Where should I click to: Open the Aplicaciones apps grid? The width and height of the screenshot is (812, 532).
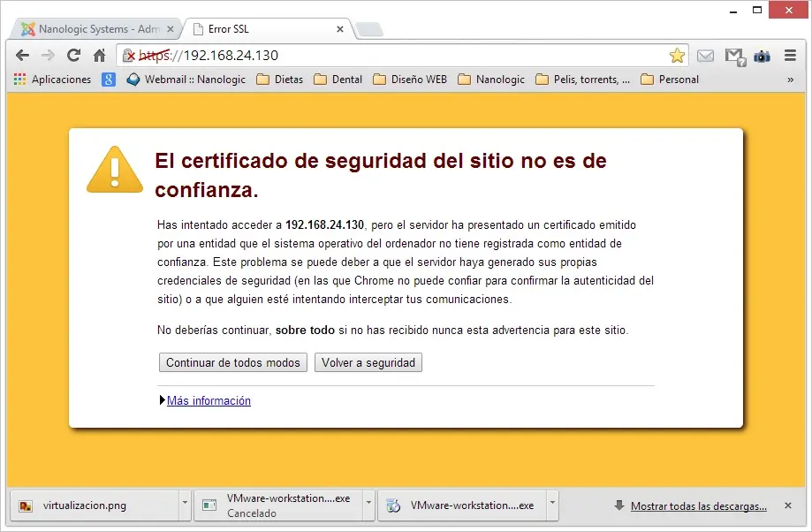52,80
